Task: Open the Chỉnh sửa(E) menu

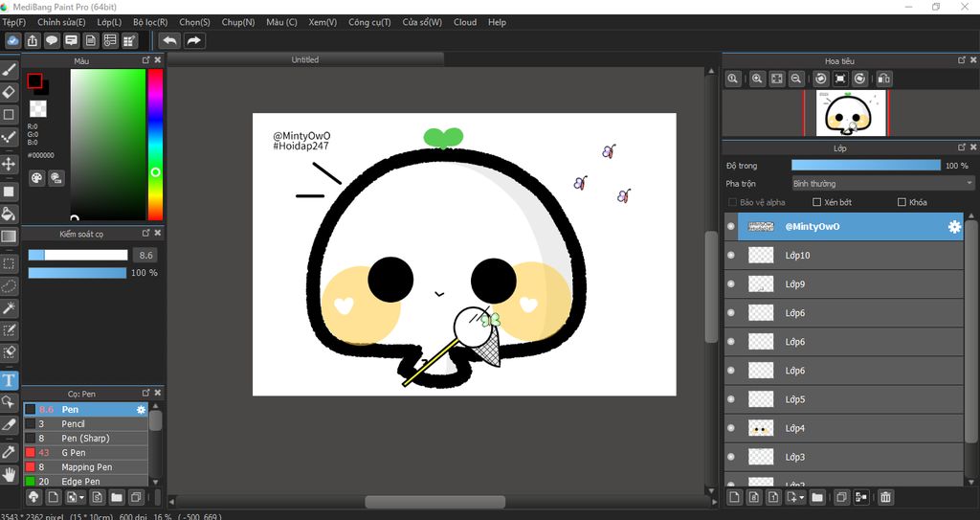Action: point(61,22)
